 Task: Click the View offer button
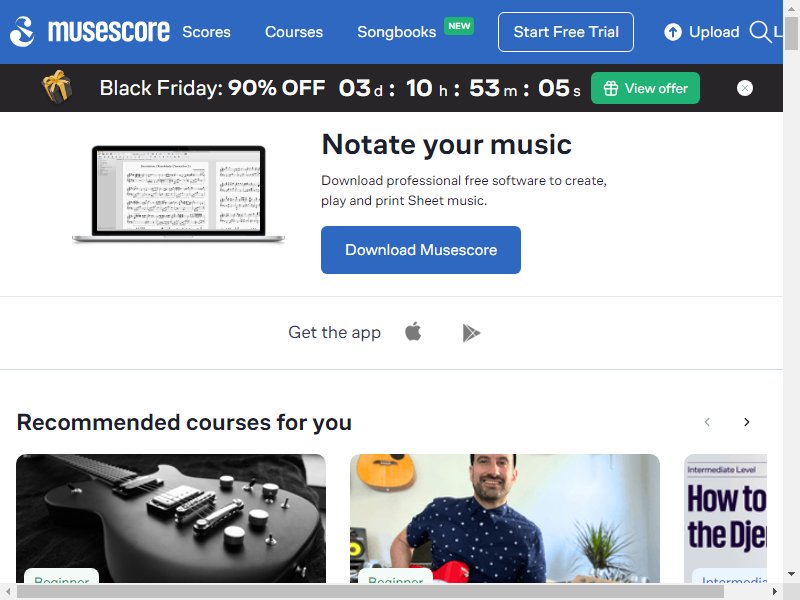(x=645, y=88)
